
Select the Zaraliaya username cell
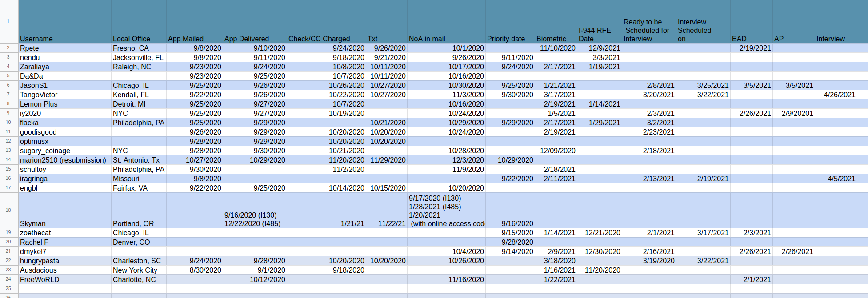tap(65, 67)
